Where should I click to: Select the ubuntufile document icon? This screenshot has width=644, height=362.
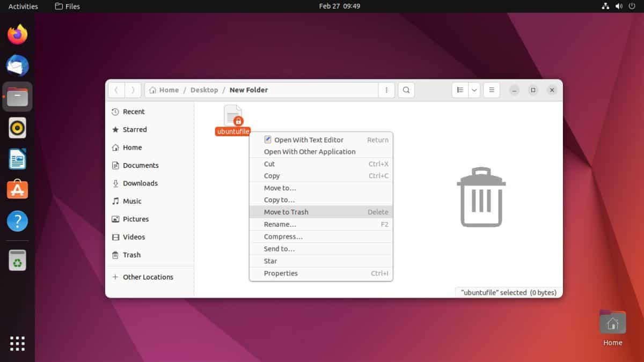click(233, 115)
